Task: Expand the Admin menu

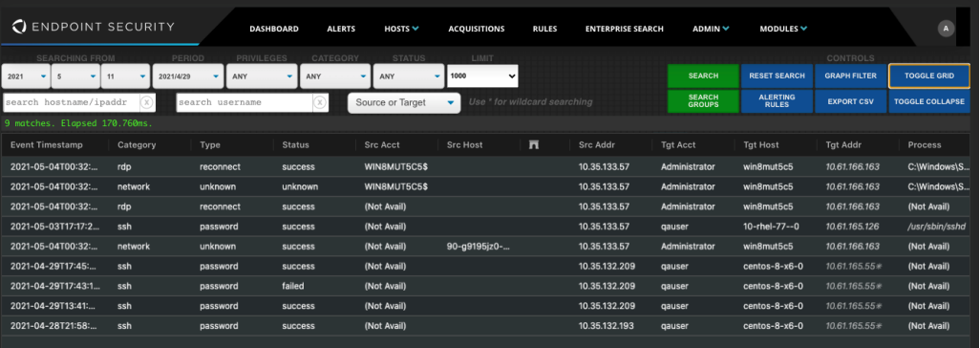Action: tap(712, 29)
